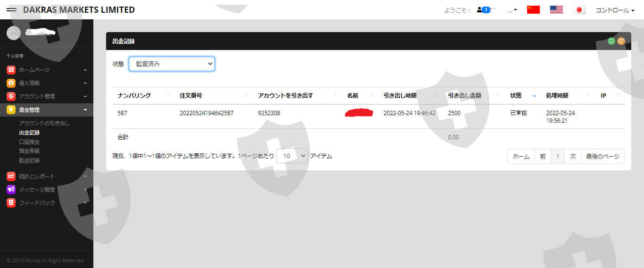Open the 状態 filter dropdown
The width and height of the screenshot is (644, 268).
[172, 64]
